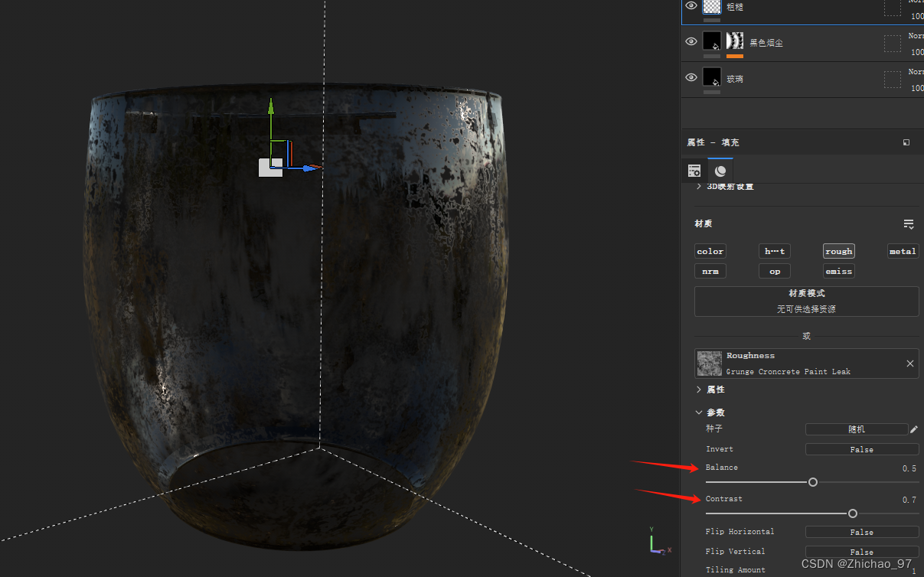
Task: Toggle the nrm channel button
Action: click(710, 271)
